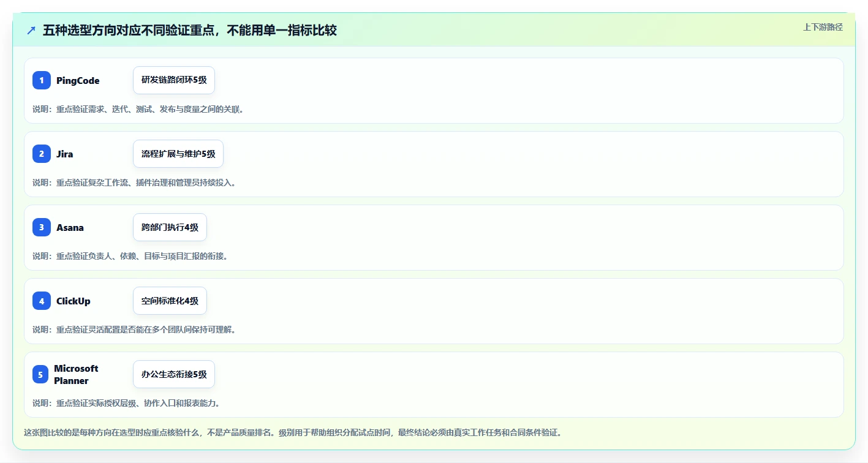Click the number 2 badge for Jira

coord(42,154)
